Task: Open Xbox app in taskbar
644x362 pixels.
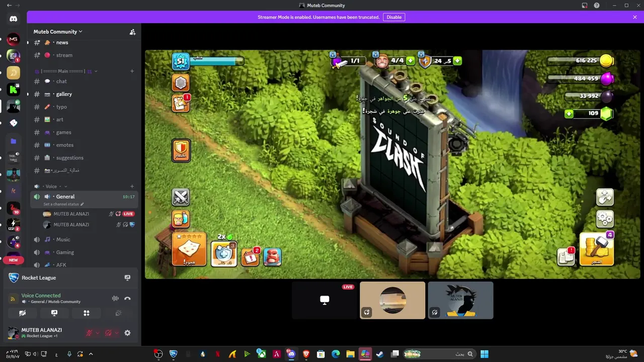Action: click(262, 354)
